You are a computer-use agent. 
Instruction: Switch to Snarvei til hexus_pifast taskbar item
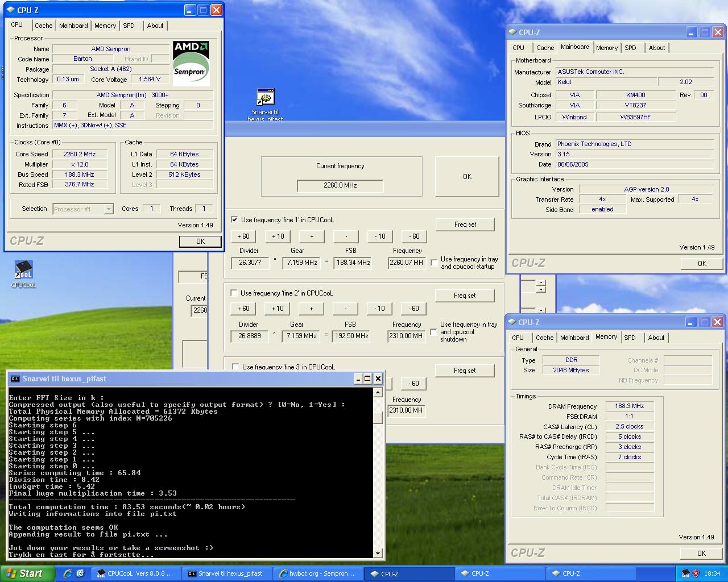[227, 573]
